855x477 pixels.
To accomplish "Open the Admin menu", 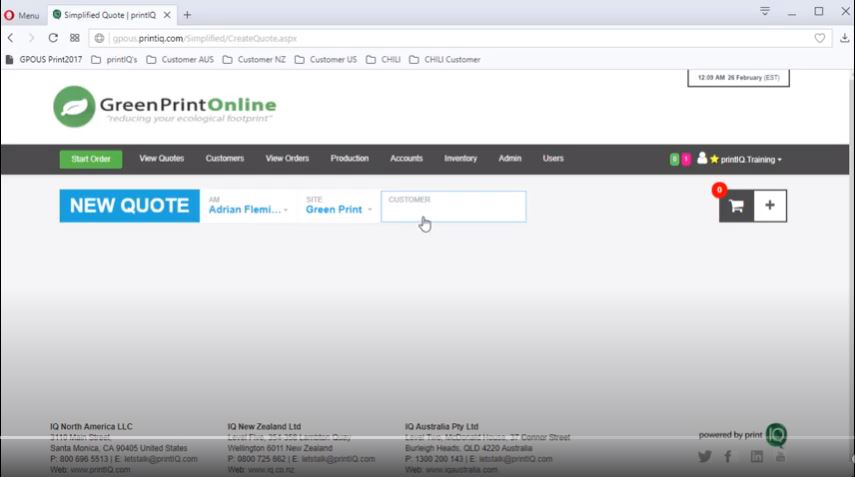I will pyautogui.click(x=510, y=159).
